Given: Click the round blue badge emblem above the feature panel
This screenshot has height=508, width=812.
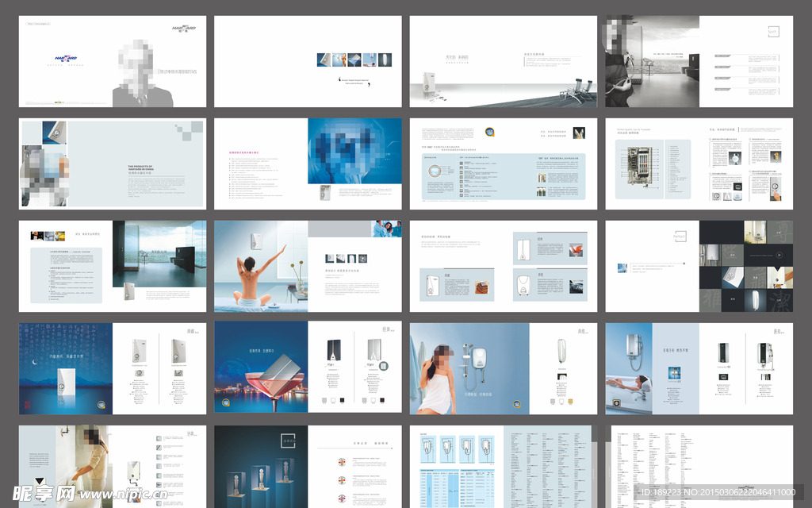Looking at the screenshot, I should 489,133.
